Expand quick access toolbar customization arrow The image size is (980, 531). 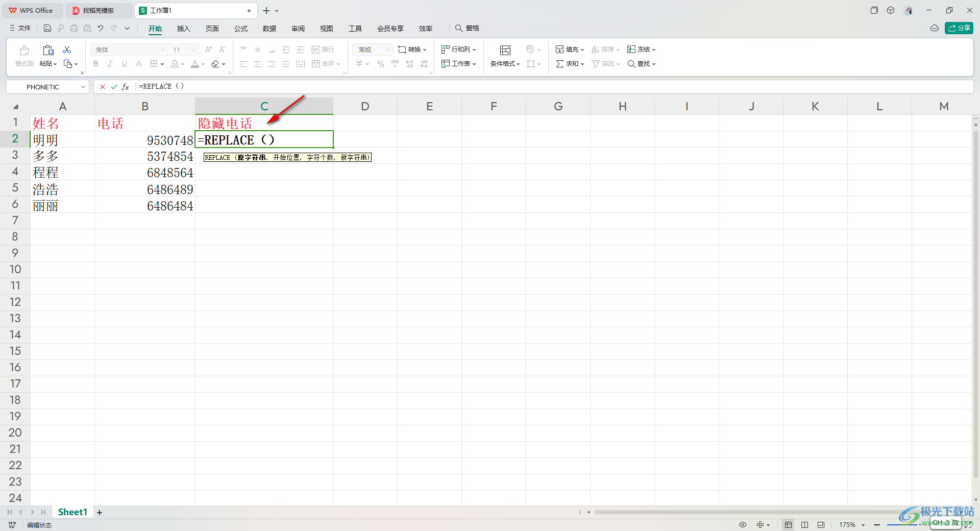click(x=127, y=28)
